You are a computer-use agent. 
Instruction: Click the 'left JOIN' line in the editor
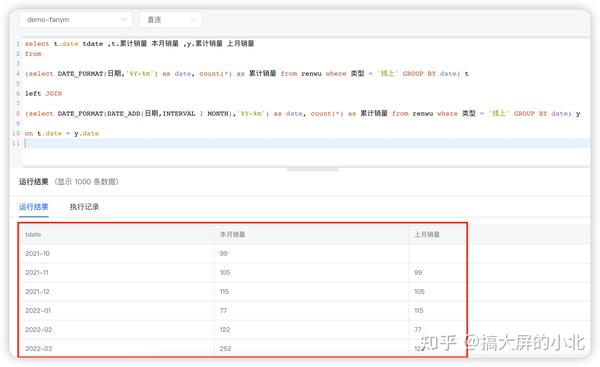coord(43,94)
